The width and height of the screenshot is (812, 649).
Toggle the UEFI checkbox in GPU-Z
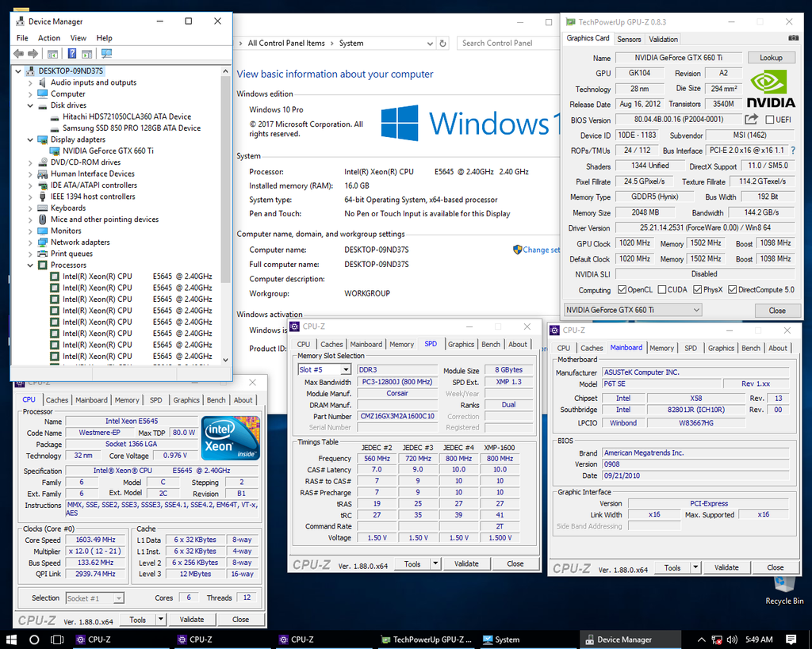[x=770, y=120]
